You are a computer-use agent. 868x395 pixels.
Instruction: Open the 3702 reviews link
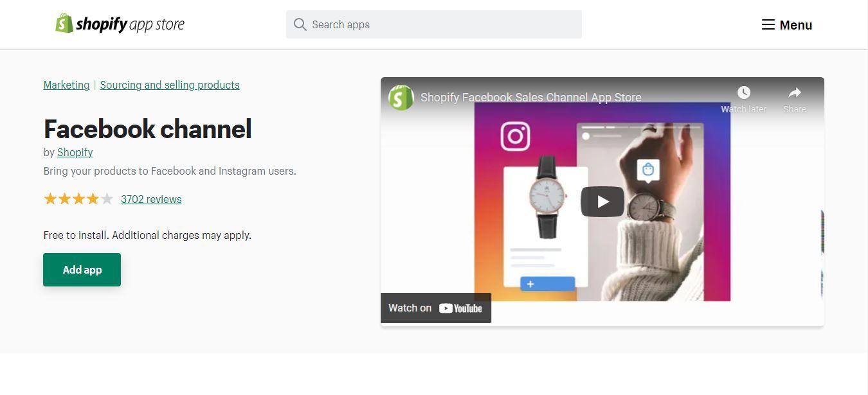click(151, 199)
